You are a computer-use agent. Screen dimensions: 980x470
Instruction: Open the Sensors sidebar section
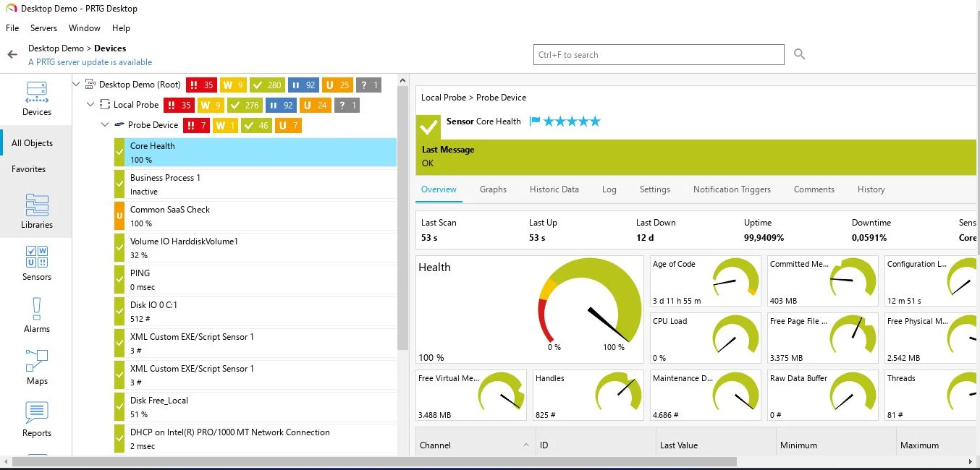(x=36, y=263)
